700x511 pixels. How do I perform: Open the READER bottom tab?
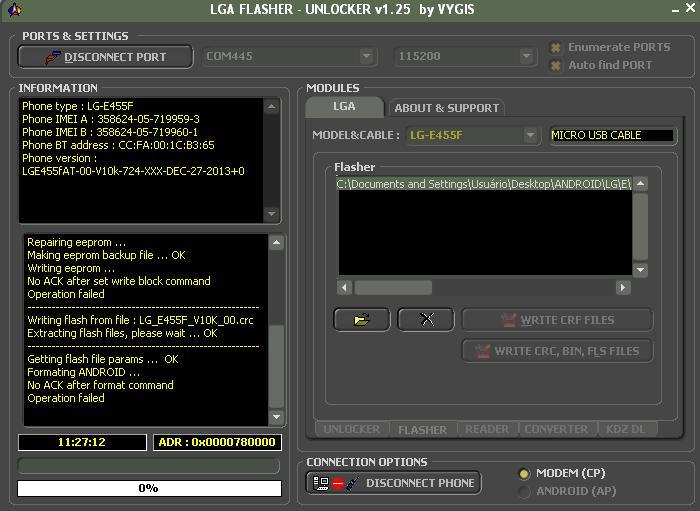tap(487, 429)
